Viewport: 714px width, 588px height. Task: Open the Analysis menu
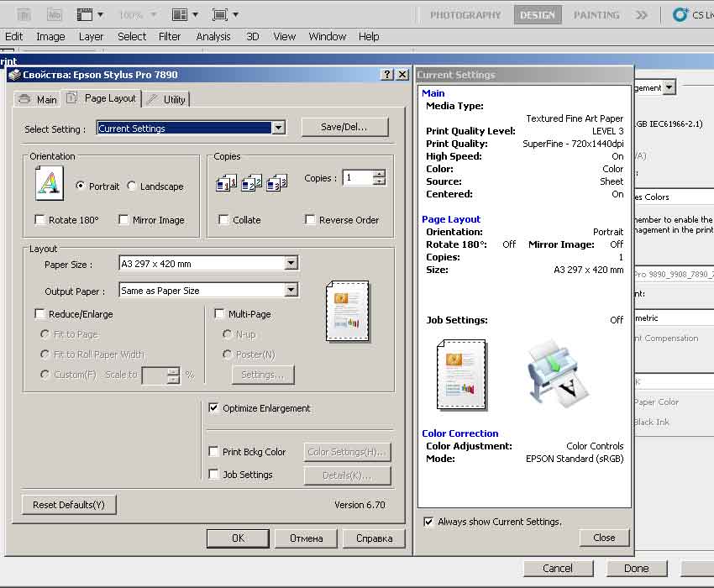pyautogui.click(x=213, y=36)
